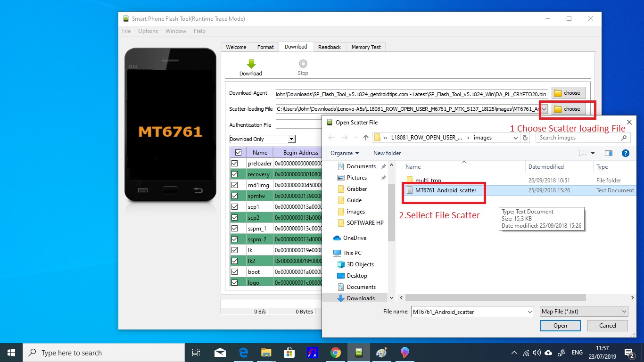Click the Forward arrow in the file dialog

(344, 138)
